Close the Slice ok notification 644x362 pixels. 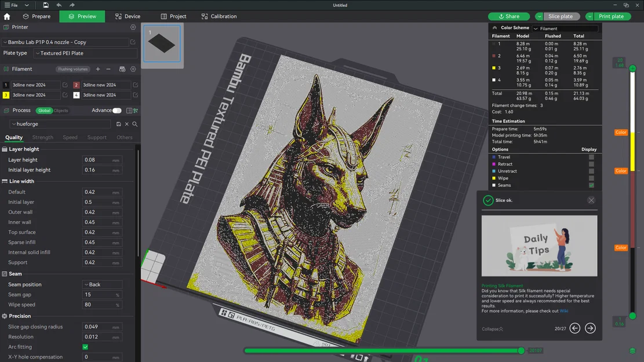591,200
